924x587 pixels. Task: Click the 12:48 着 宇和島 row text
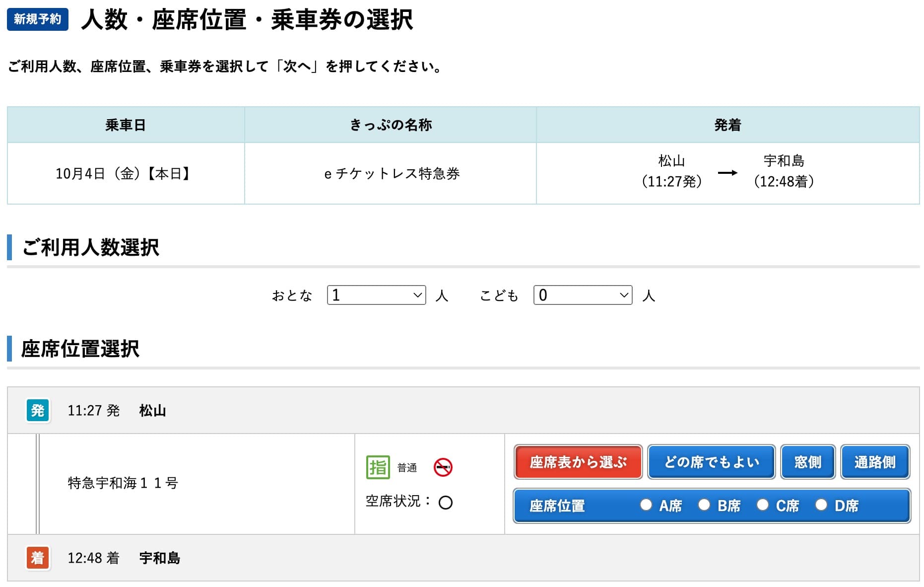(124, 558)
